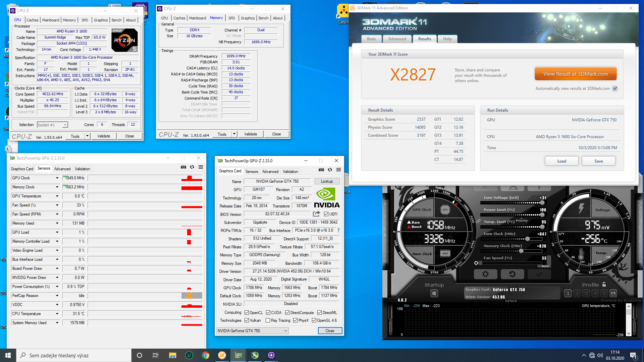This screenshot has width=644, height=362.
Task: Select Afterburner profile slot 1
Action: coord(568,293)
